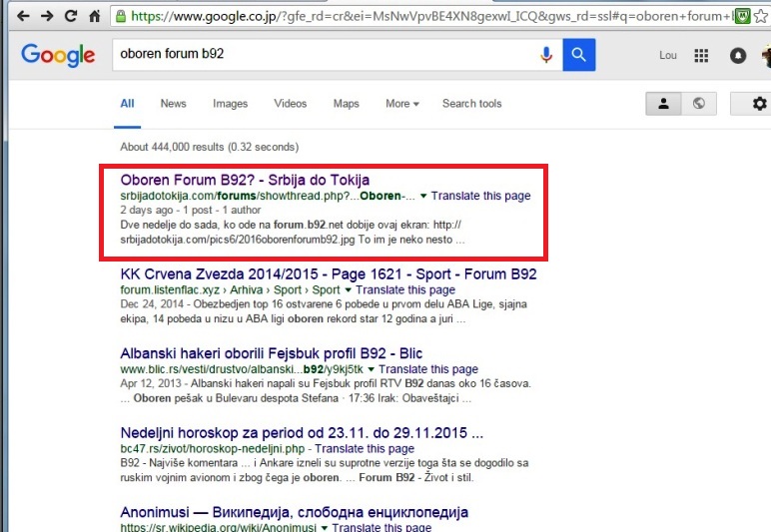Image resolution: width=771 pixels, height=532 pixels.
Task: Expand the arrow beside sr.wikipedia.org result URL
Action: [x=325, y=528]
